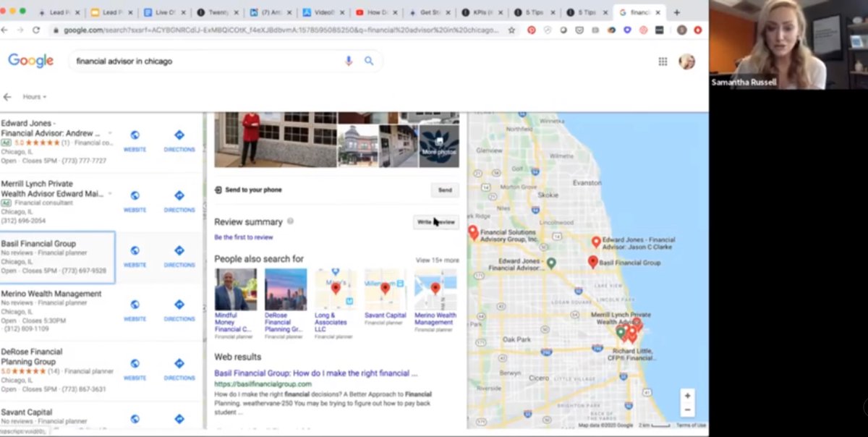The width and height of the screenshot is (868, 437).
Task: Select Samantha Russell video thumbnail
Action: (x=788, y=45)
